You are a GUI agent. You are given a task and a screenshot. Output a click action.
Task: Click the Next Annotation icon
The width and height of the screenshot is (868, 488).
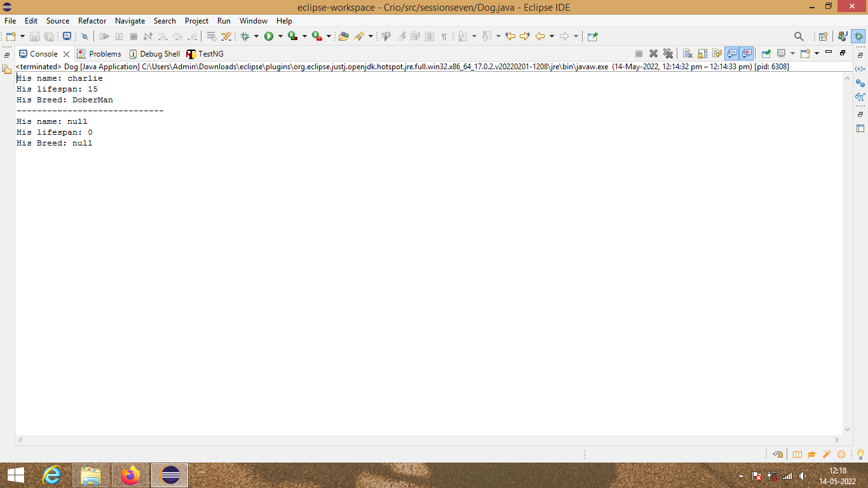click(463, 36)
